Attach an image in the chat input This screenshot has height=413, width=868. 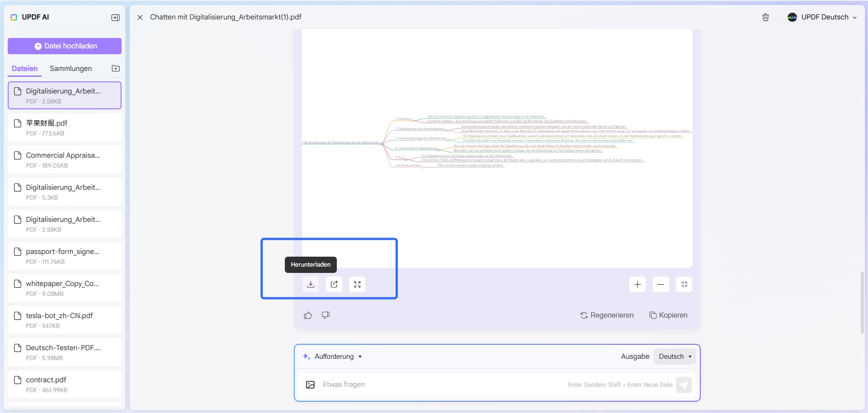(310, 385)
